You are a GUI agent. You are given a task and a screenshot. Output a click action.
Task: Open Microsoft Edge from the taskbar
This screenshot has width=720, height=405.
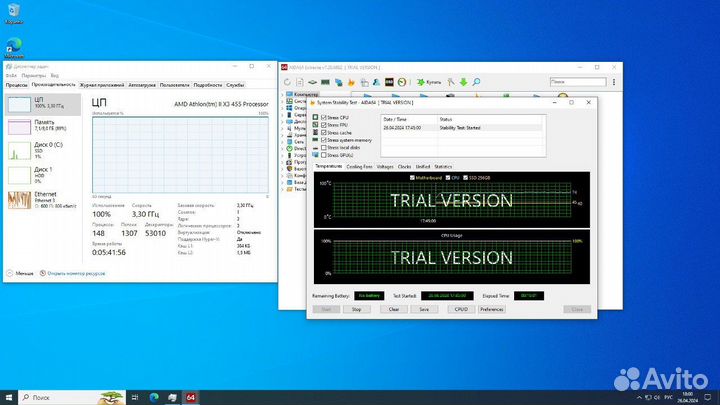pyautogui.click(x=155, y=396)
